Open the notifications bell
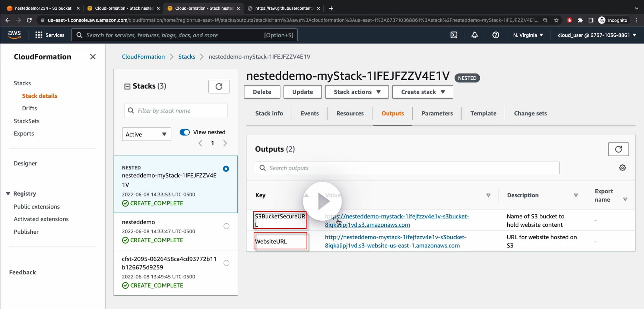This screenshot has width=644, height=309. 475,35
